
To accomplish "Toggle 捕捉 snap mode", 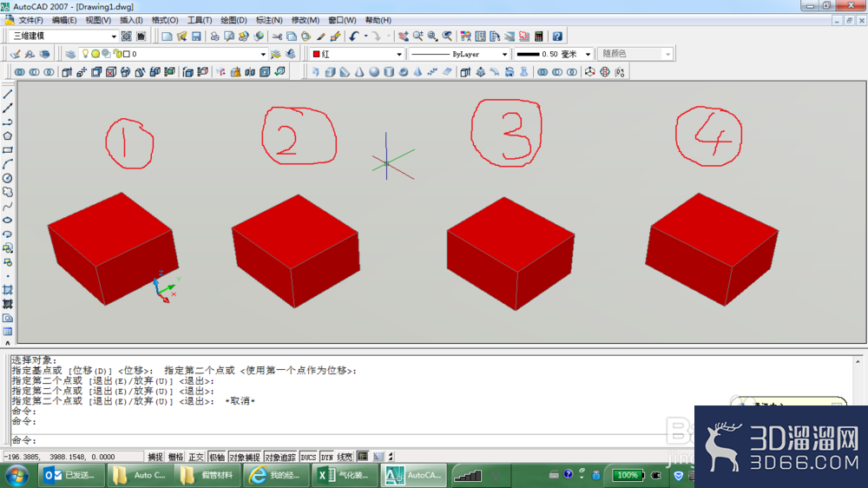I will click(x=155, y=457).
